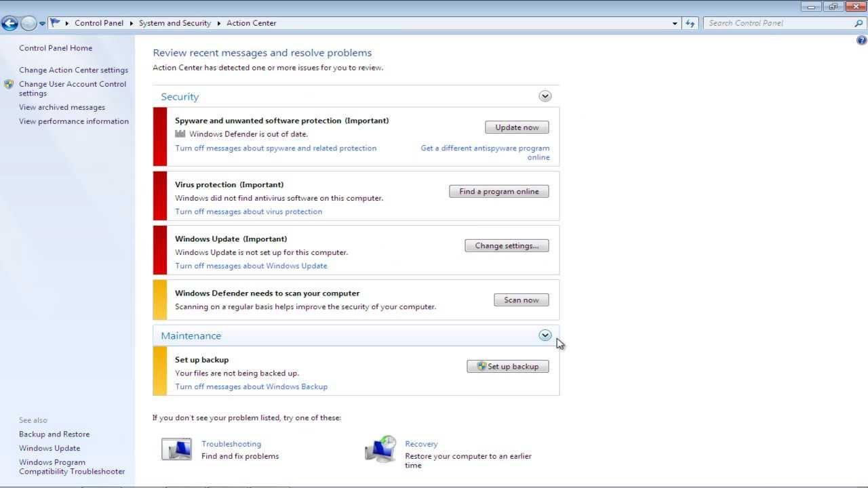This screenshot has height=488, width=868.
Task: Open the address bar dropdown arrow
Action: pyautogui.click(x=674, y=22)
